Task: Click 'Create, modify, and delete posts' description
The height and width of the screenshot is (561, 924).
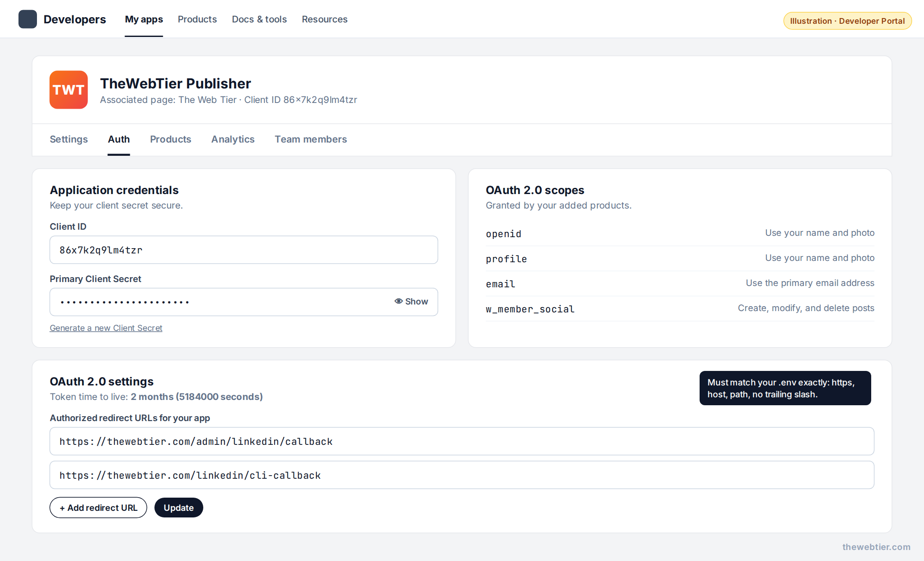Action: pos(806,308)
